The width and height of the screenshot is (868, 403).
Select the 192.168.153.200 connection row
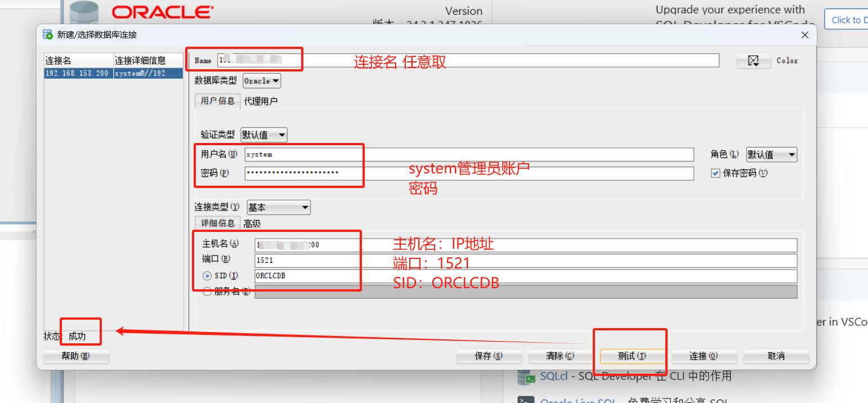[113, 74]
